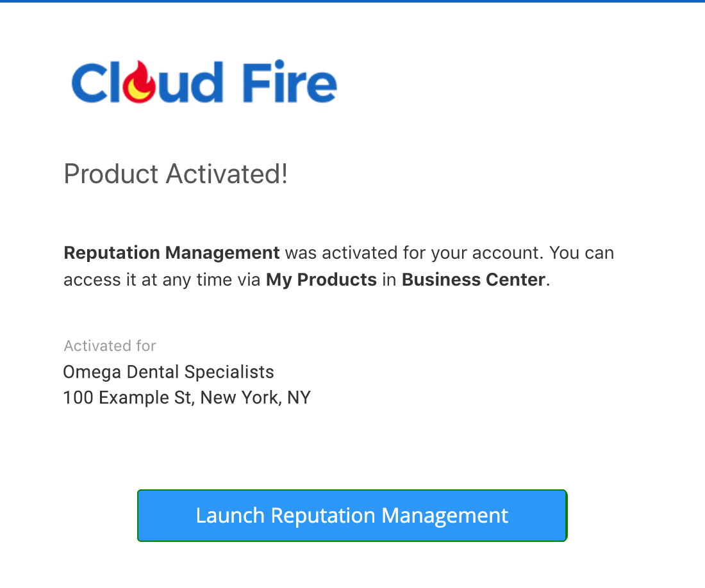Select New York in the address

click(240, 398)
